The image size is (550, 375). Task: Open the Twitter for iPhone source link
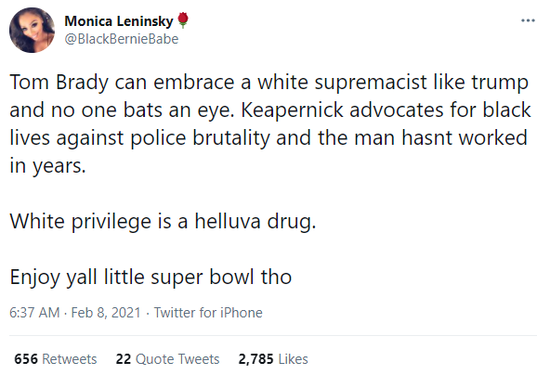point(208,313)
